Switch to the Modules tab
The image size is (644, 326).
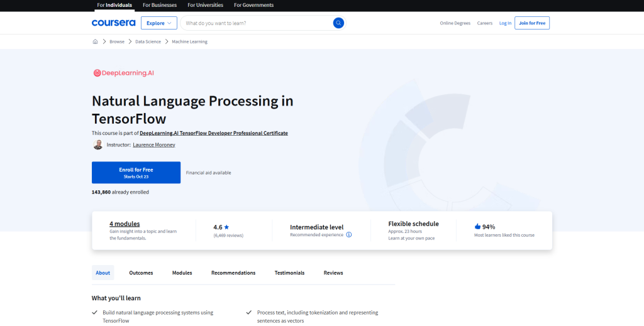coord(182,273)
